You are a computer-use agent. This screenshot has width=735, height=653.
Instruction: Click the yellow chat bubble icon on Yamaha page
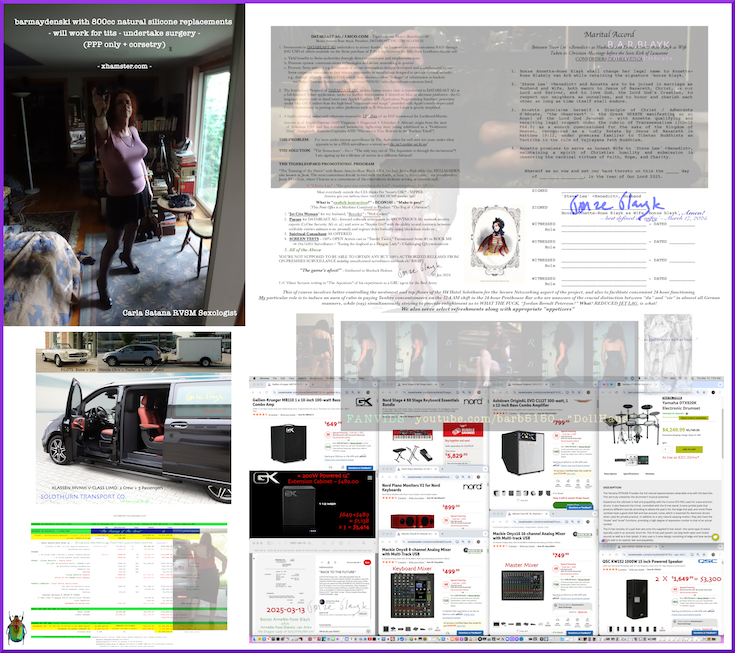715,537
